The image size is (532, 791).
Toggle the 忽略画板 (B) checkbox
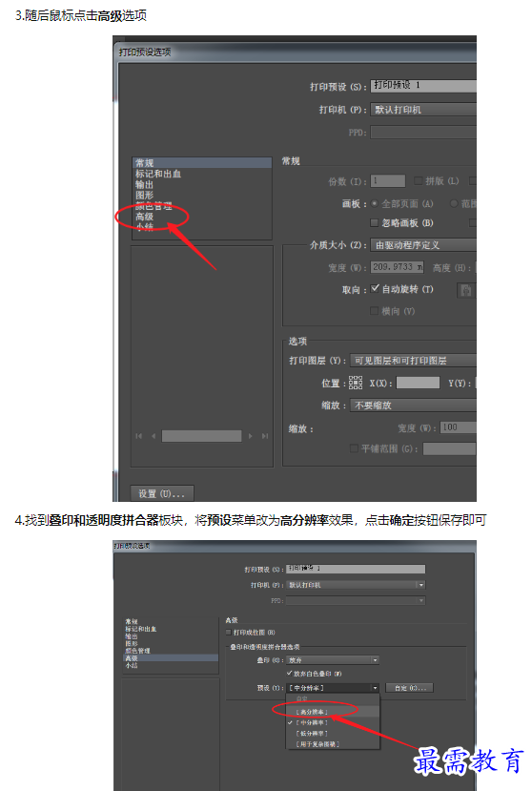point(374,222)
